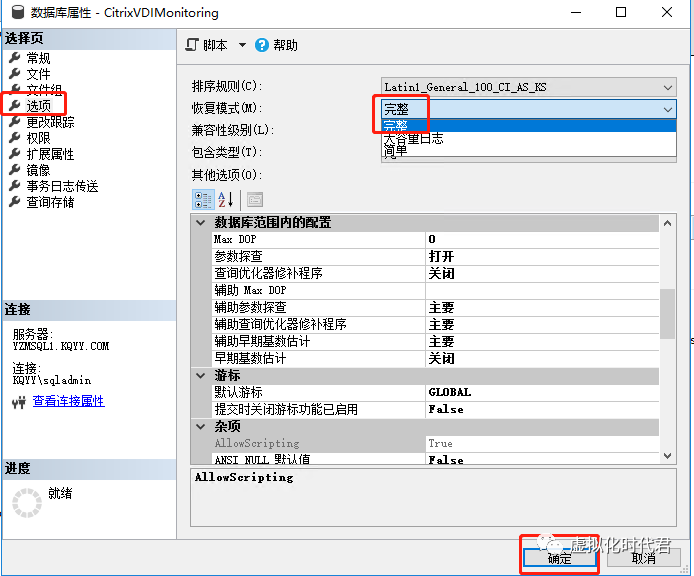Close the database properties window
Image resolution: width=694 pixels, height=576 pixels.
(667, 12)
